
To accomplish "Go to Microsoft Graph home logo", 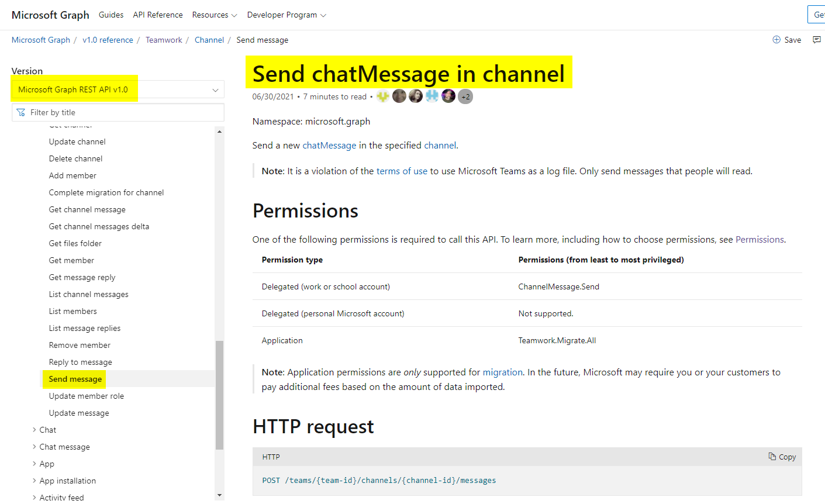I will 50,15.
